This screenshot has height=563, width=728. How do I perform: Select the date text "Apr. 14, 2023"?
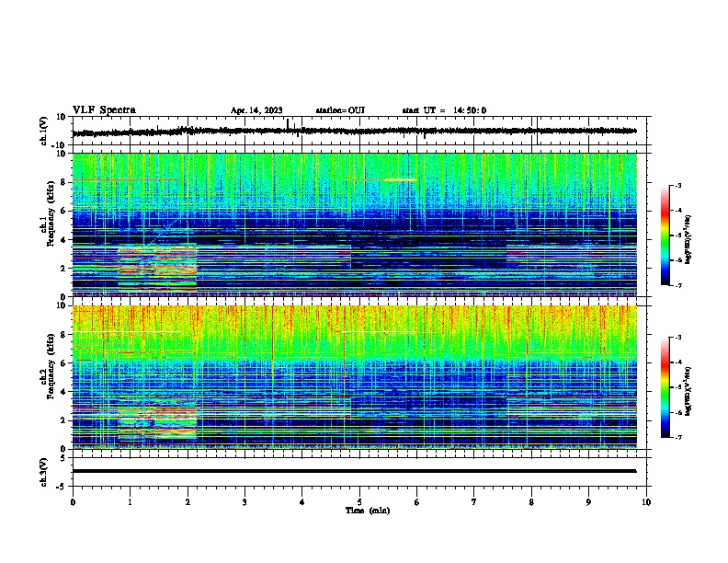point(256,110)
